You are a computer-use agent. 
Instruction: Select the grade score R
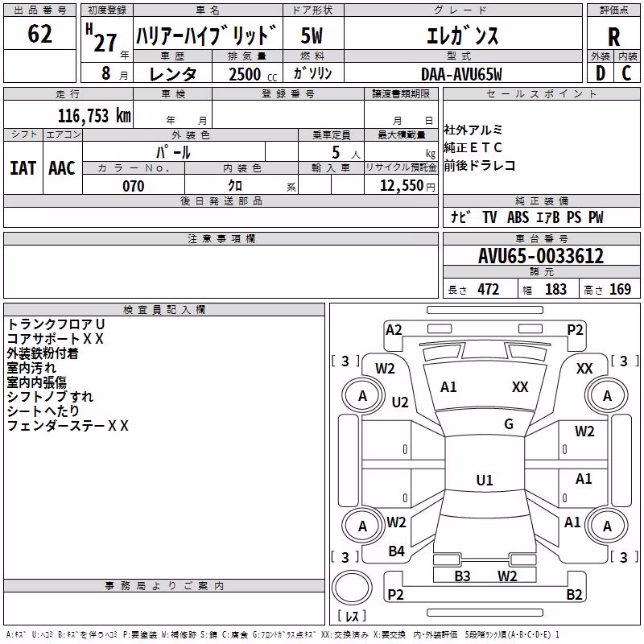pos(613,37)
